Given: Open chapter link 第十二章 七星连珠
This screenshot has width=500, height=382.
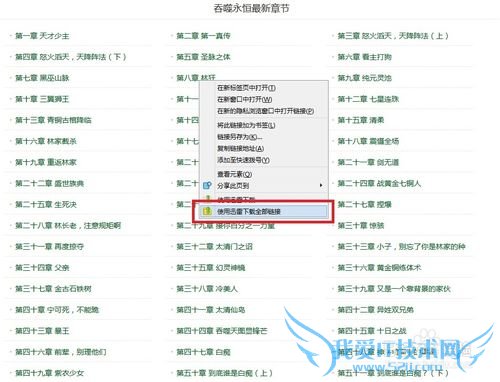Looking at the screenshot, I should [368, 99].
